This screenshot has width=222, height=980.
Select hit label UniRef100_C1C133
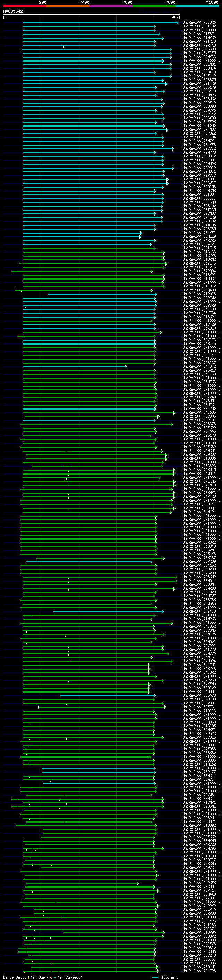199,252
